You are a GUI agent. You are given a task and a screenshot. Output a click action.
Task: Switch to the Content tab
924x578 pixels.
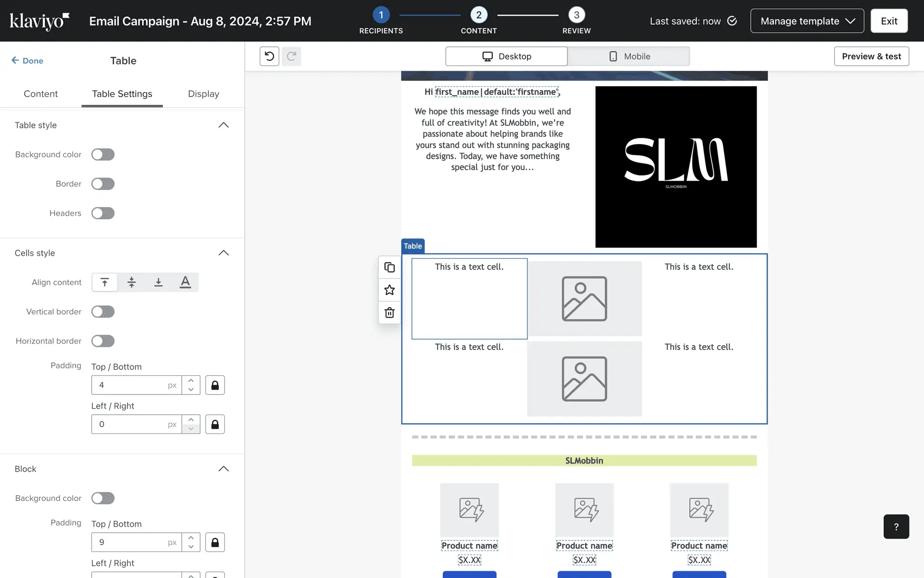point(40,94)
